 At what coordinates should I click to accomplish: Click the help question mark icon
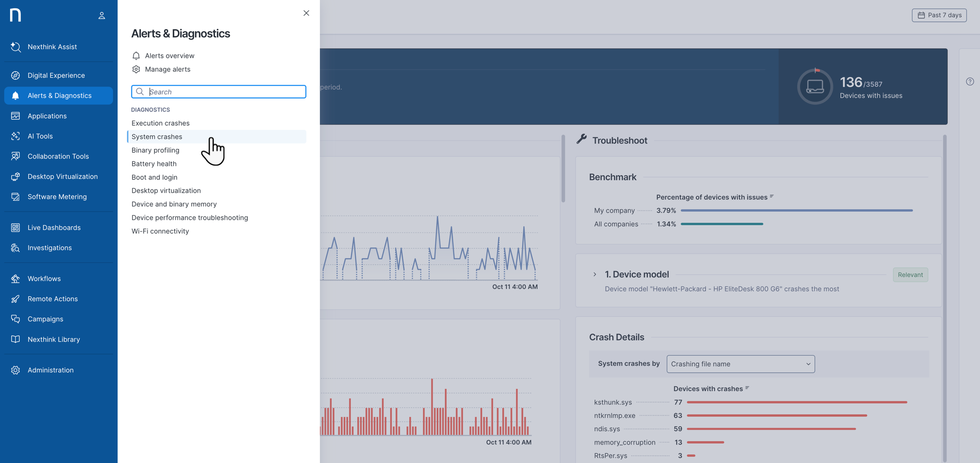click(969, 82)
